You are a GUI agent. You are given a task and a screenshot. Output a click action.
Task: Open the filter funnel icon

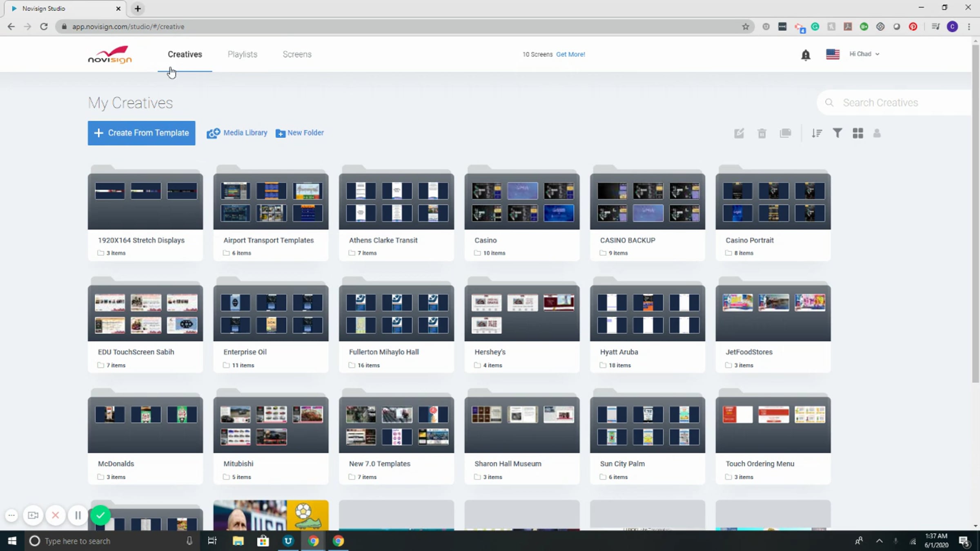[x=837, y=133]
